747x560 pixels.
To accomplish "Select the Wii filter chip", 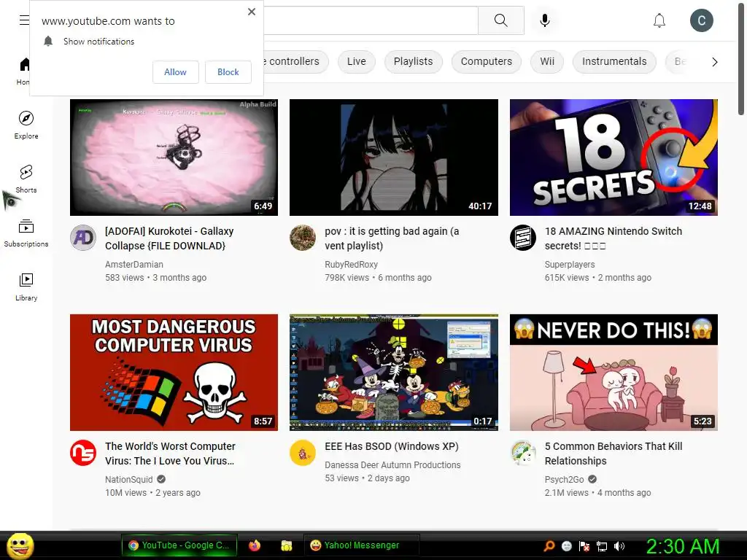I will [547, 61].
